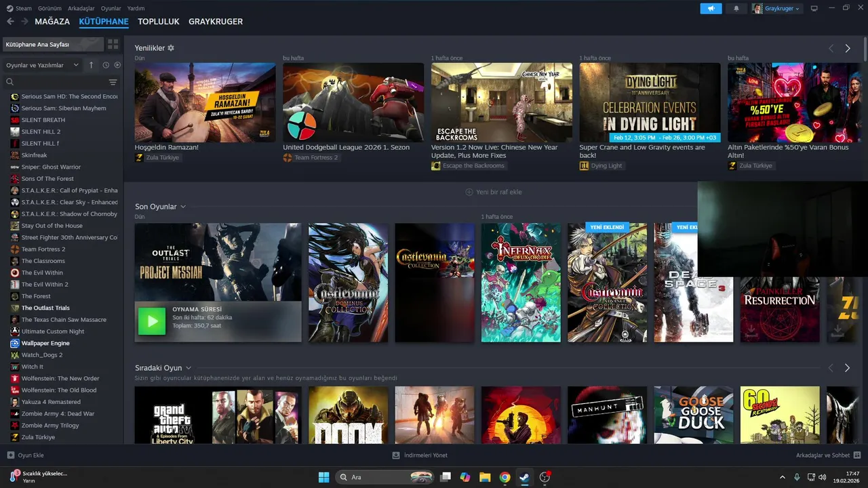Open Oyunlar ve Yazılımlar filter dropdown
The height and width of the screenshot is (488, 868).
tap(42, 65)
